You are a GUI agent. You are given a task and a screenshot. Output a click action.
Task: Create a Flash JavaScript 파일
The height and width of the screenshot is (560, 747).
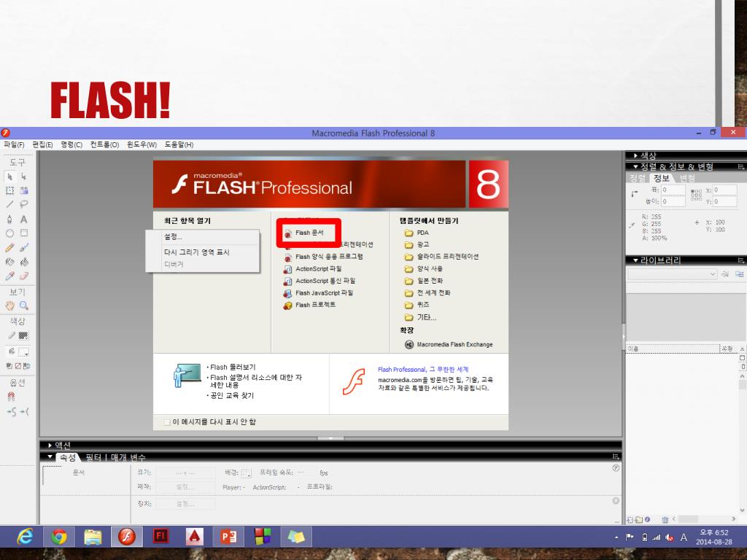pyautogui.click(x=318, y=293)
